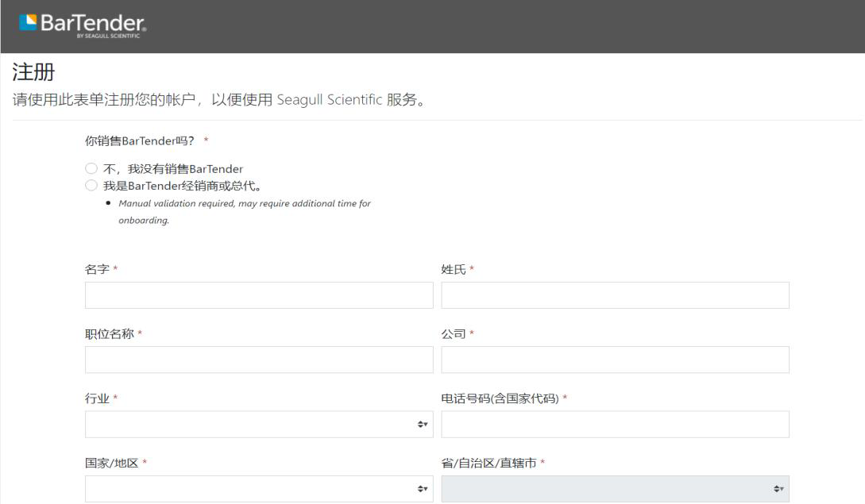Focus the 名字 first name input field

259,295
